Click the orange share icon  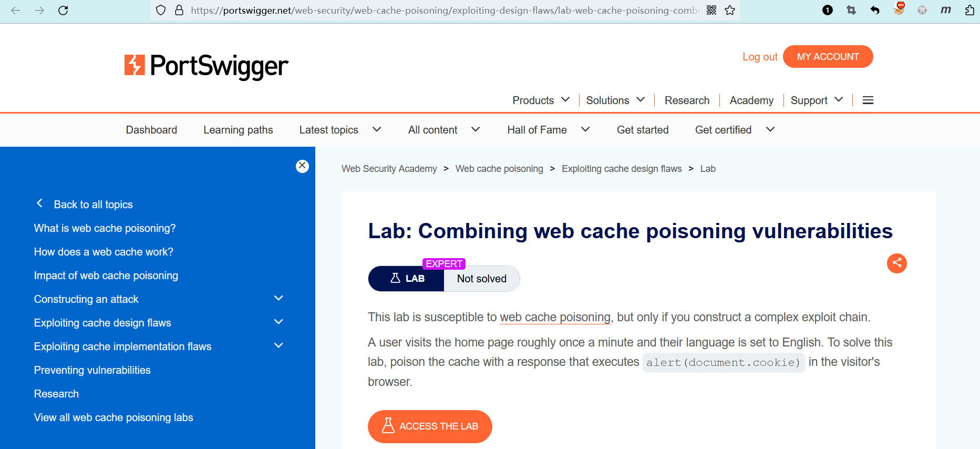point(896,263)
